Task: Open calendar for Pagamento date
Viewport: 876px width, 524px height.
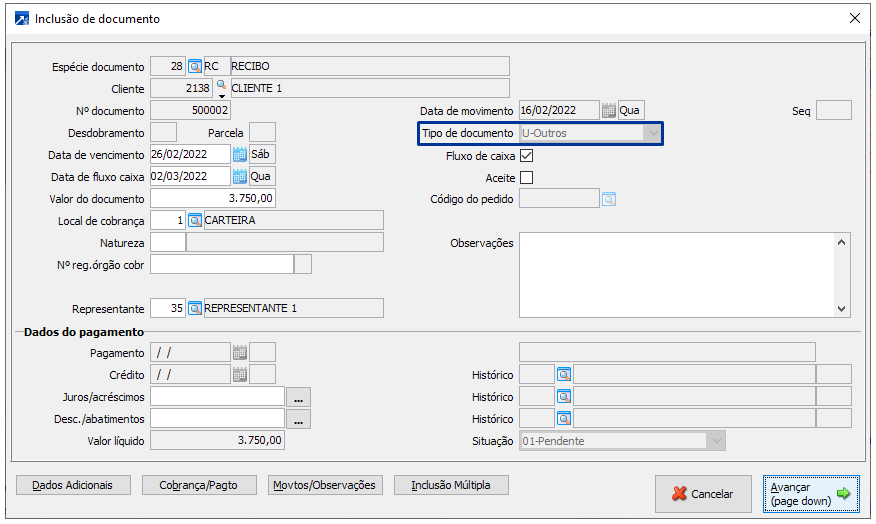Action: coord(239,352)
